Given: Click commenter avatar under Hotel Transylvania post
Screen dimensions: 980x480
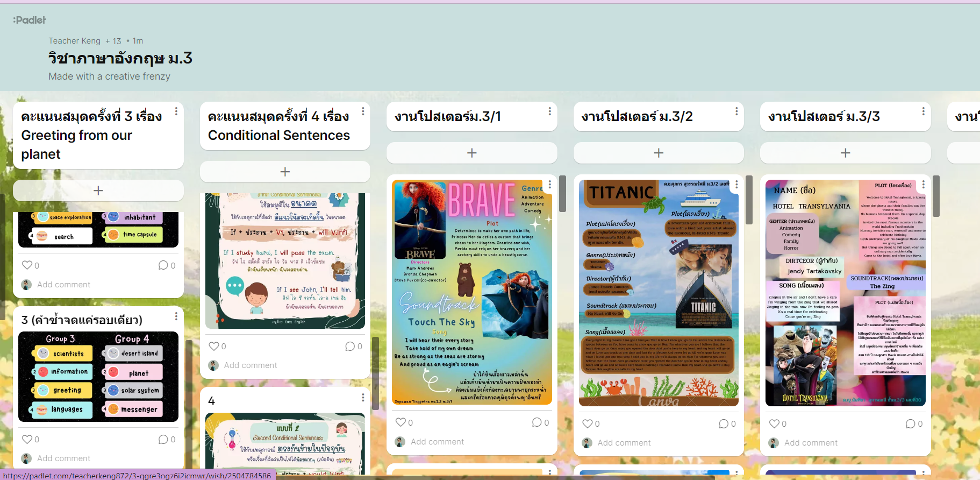Looking at the screenshot, I should pos(774,443).
